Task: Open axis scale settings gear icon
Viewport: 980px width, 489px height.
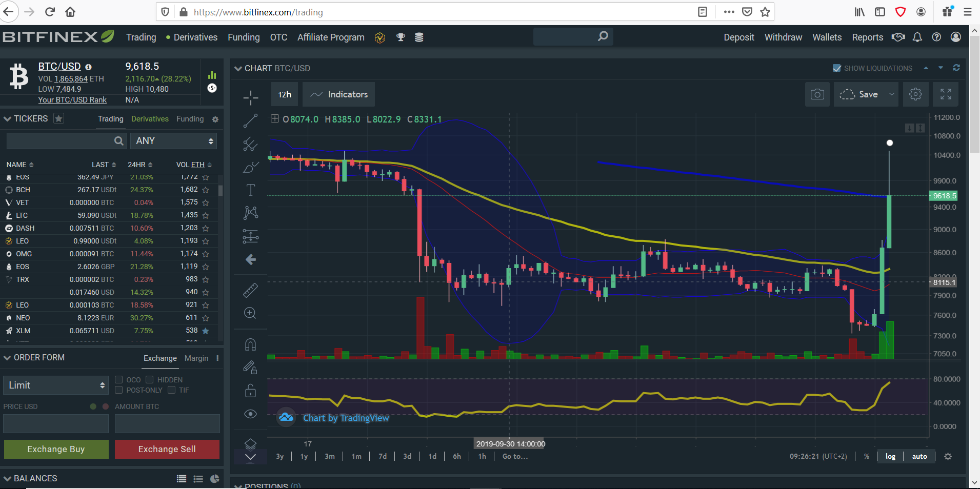Action: tap(948, 457)
